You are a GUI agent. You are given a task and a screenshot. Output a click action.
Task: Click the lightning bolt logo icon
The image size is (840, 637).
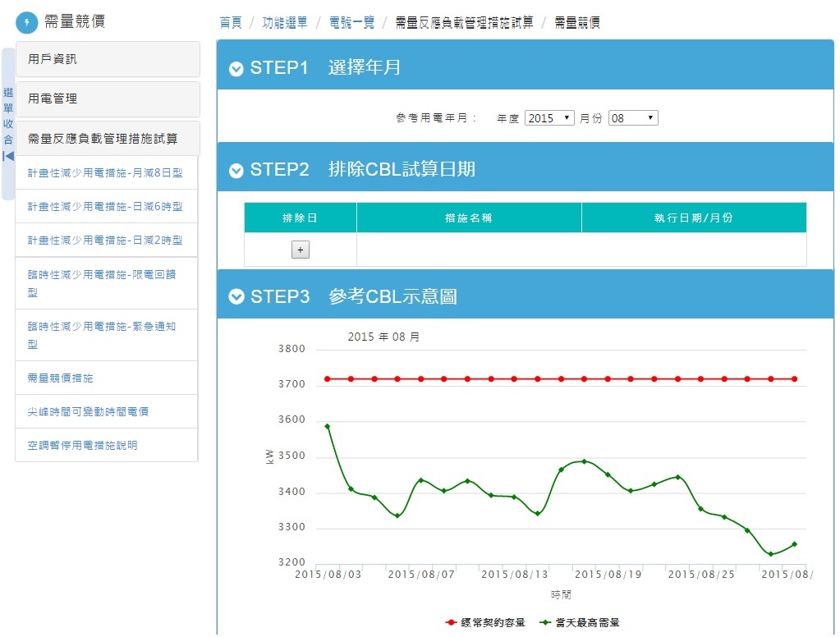click(x=27, y=22)
